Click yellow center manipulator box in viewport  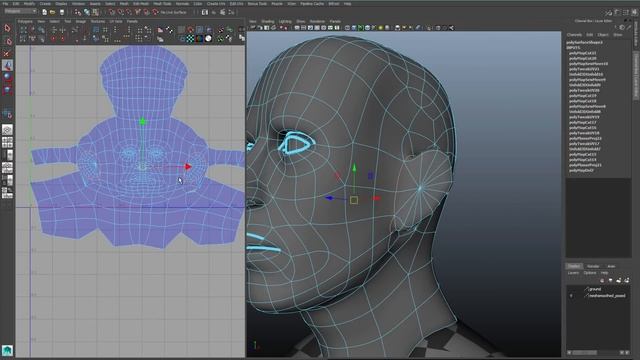click(354, 200)
